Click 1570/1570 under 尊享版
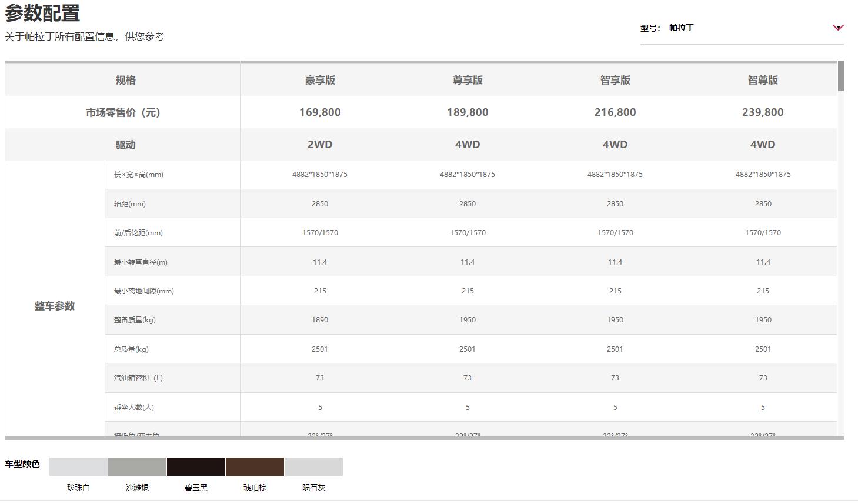858x504 pixels. [x=468, y=233]
